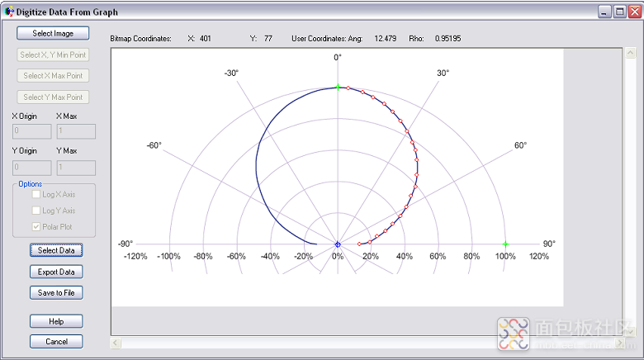Screen dimensions: 644x360
Task: Click the Select Data button
Action: point(56,250)
